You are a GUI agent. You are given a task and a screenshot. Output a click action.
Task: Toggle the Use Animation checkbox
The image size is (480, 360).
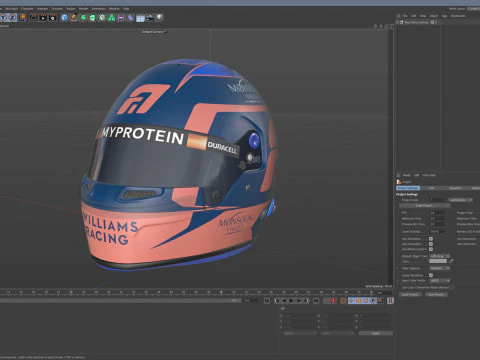(431, 239)
